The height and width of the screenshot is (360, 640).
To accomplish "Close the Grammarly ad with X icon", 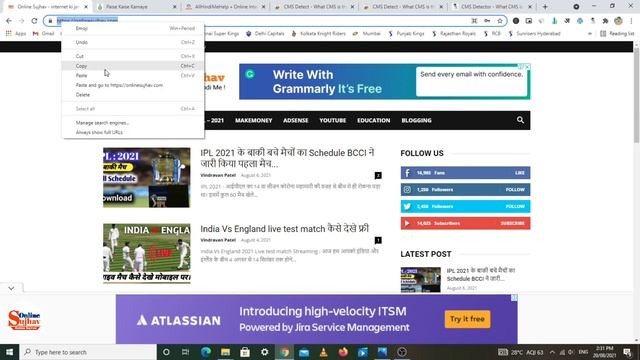I will click(527, 67).
